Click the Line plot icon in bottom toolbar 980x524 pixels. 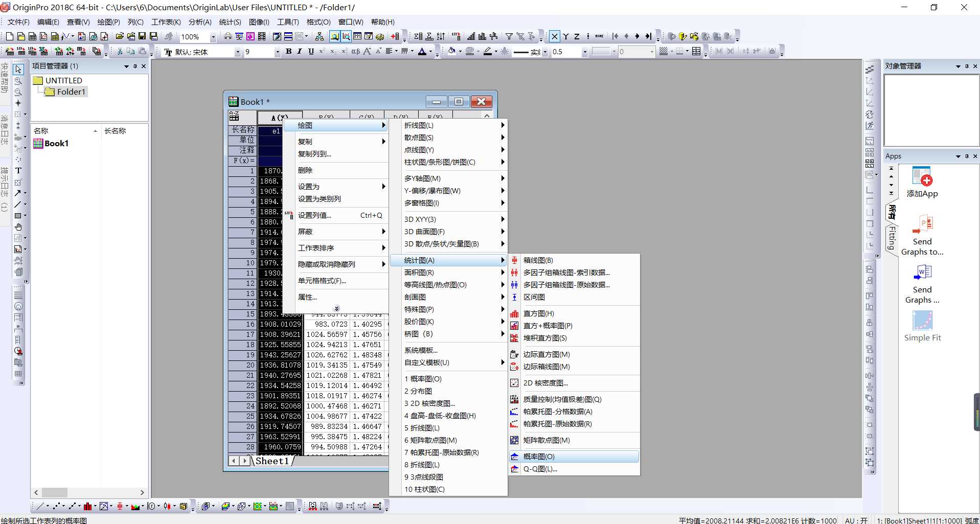tap(40, 506)
